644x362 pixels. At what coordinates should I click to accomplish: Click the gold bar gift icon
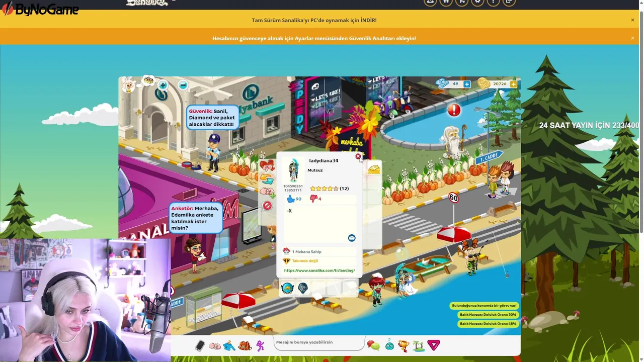(x=374, y=169)
